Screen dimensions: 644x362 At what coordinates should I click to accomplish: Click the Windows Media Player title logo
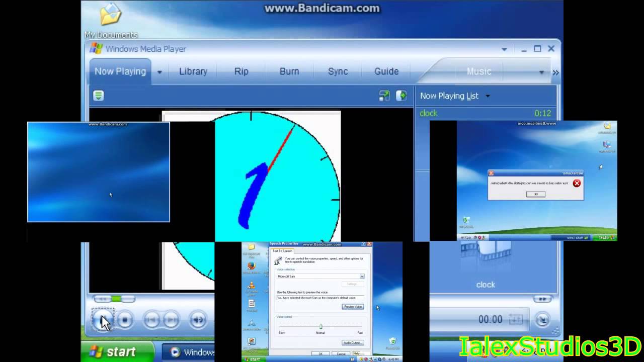pos(96,49)
